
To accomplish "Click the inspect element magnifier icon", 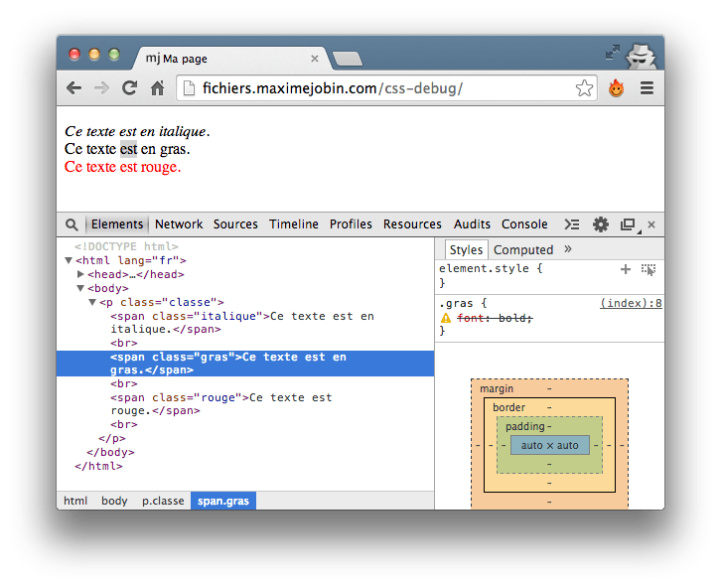I will (72, 224).
